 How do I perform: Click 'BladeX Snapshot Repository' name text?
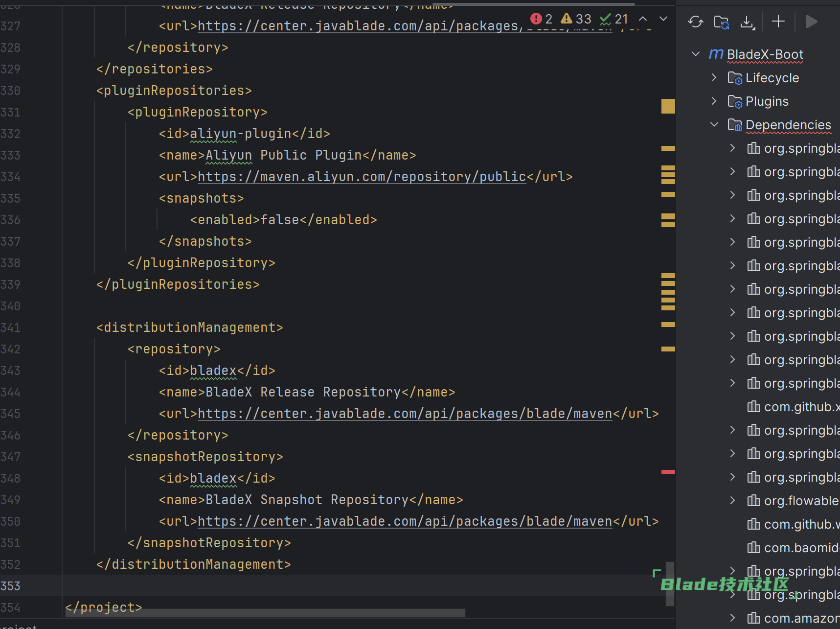click(x=307, y=500)
